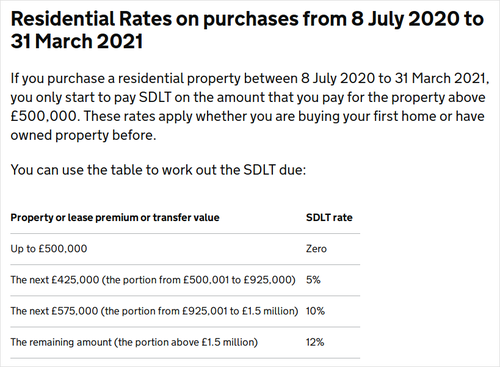
Task: Click the Residential Rates page heading
Action: click(x=247, y=30)
